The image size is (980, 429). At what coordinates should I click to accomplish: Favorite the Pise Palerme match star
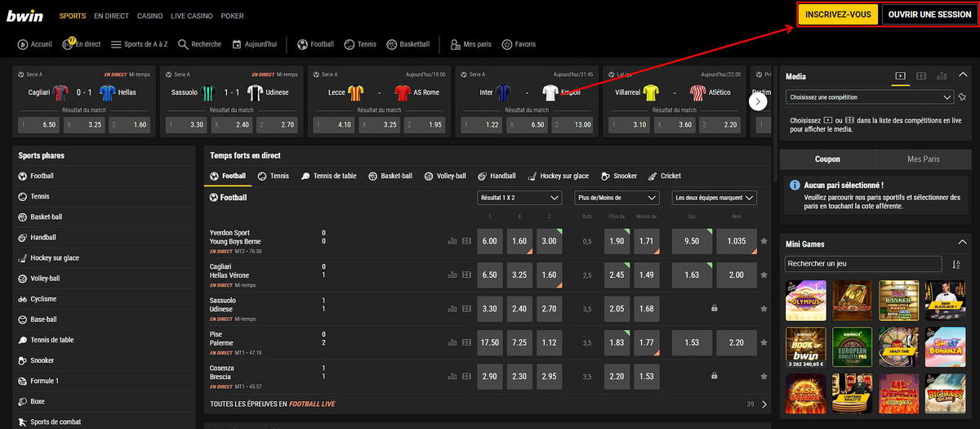pos(764,342)
